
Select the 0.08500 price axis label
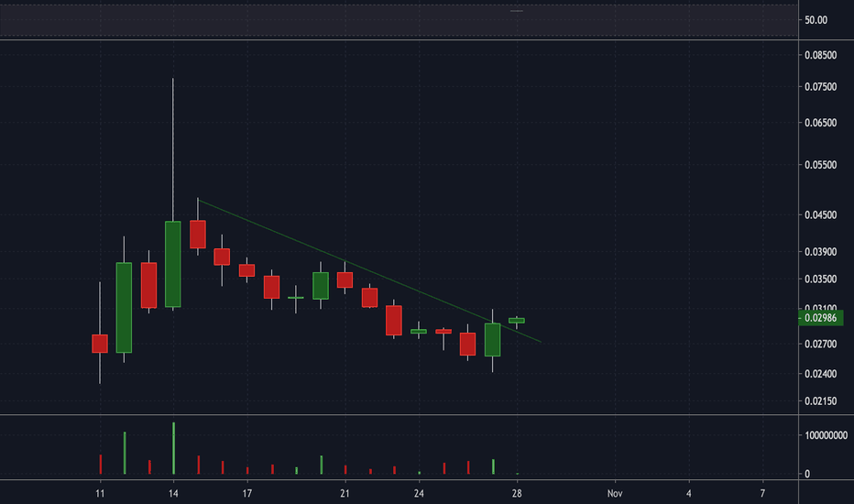pos(820,55)
